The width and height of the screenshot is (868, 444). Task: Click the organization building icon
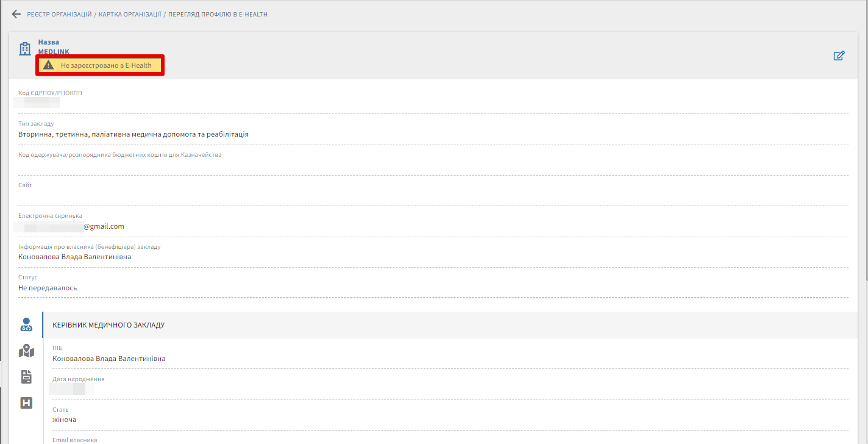(x=25, y=49)
